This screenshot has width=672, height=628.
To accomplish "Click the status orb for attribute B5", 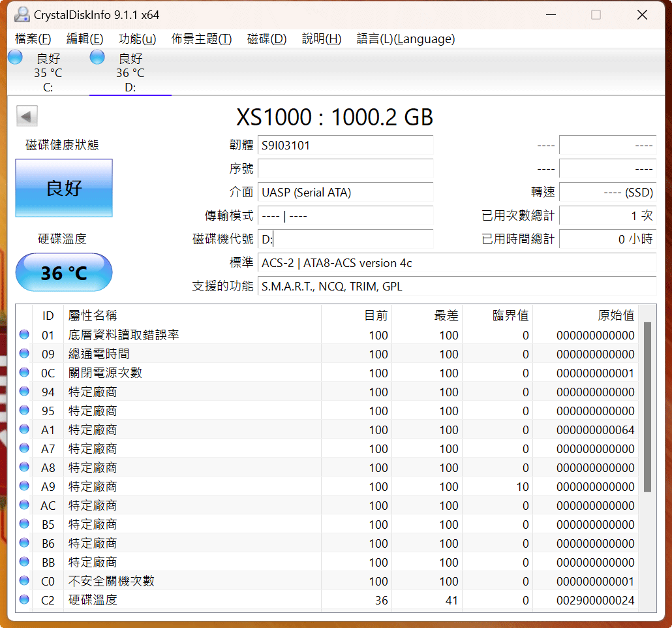I will click(x=24, y=524).
